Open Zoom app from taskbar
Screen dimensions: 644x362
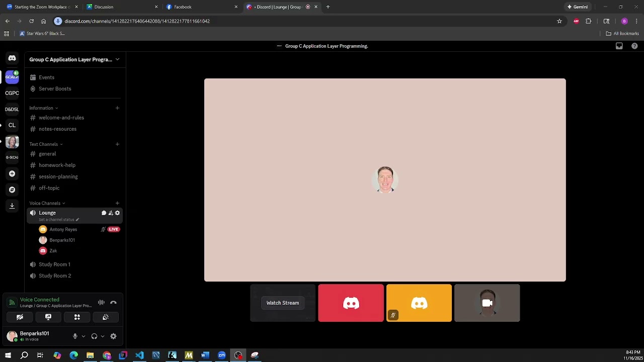(222, 355)
